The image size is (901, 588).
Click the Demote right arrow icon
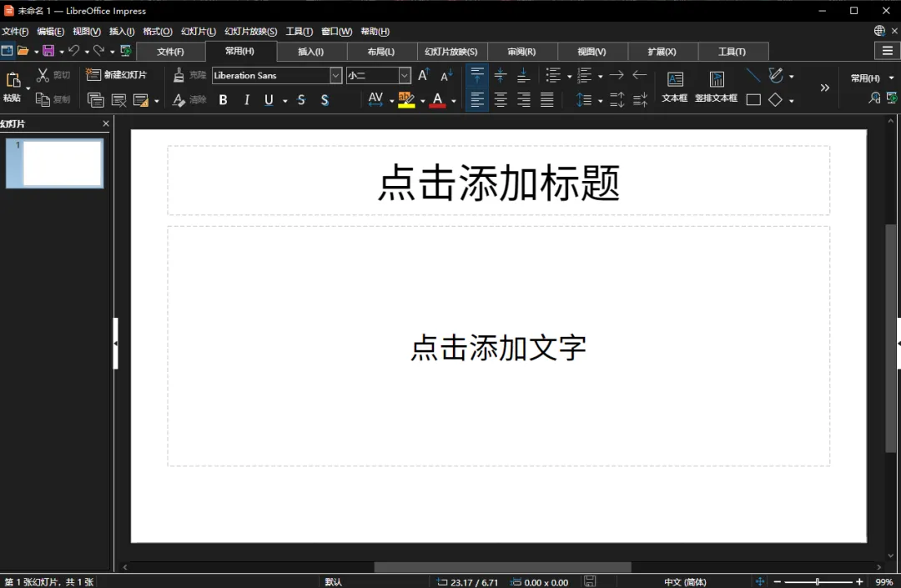[x=617, y=75]
